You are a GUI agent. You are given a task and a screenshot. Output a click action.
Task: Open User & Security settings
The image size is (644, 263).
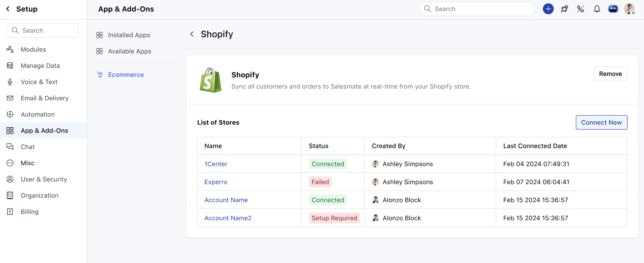coord(43,179)
